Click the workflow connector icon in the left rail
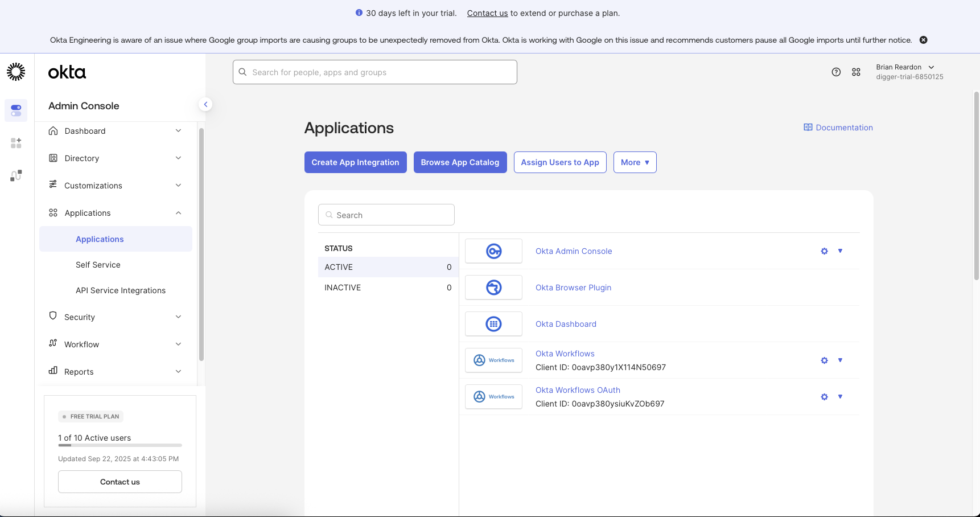This screenshot has width=980, height=517. click(15, 175)
